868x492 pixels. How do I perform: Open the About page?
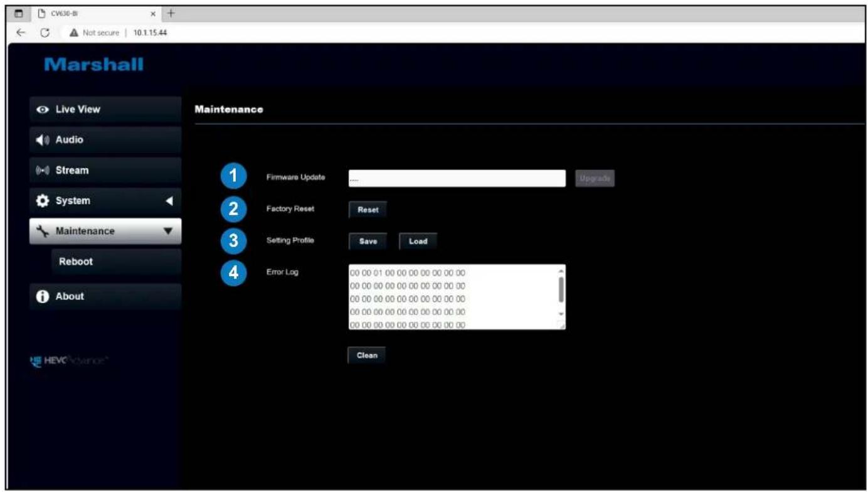pyautogui.click(x=105, y=296)
